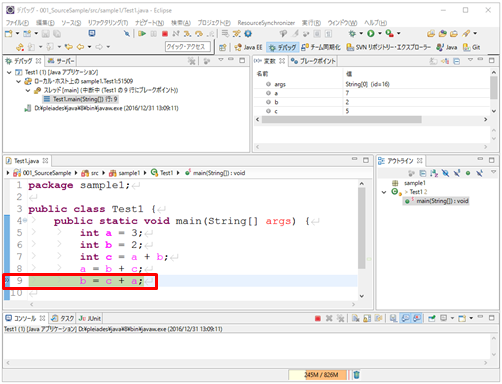This screenshot has height=384, width=502.
Task: Toggle Hide Local Types in Outline
Action: pos(479,173)
